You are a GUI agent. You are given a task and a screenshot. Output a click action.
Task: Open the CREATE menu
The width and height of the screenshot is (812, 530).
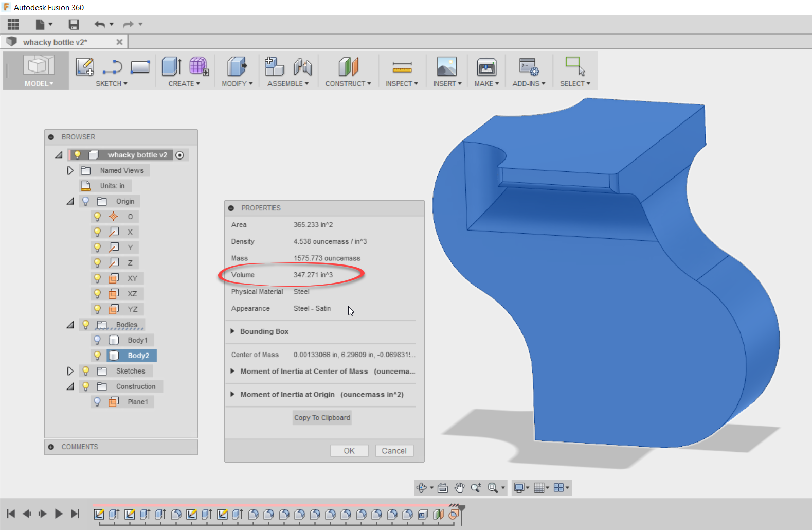(x=184, y=83)
